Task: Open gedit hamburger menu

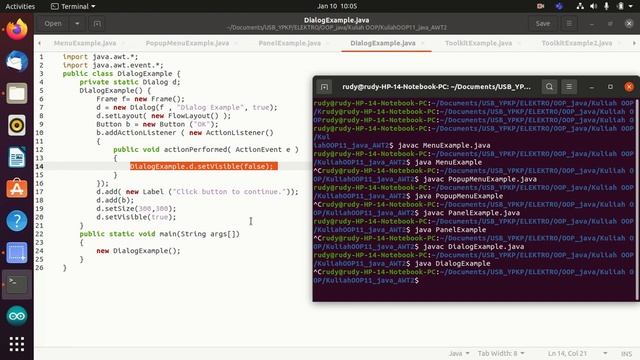Action: 569,24
